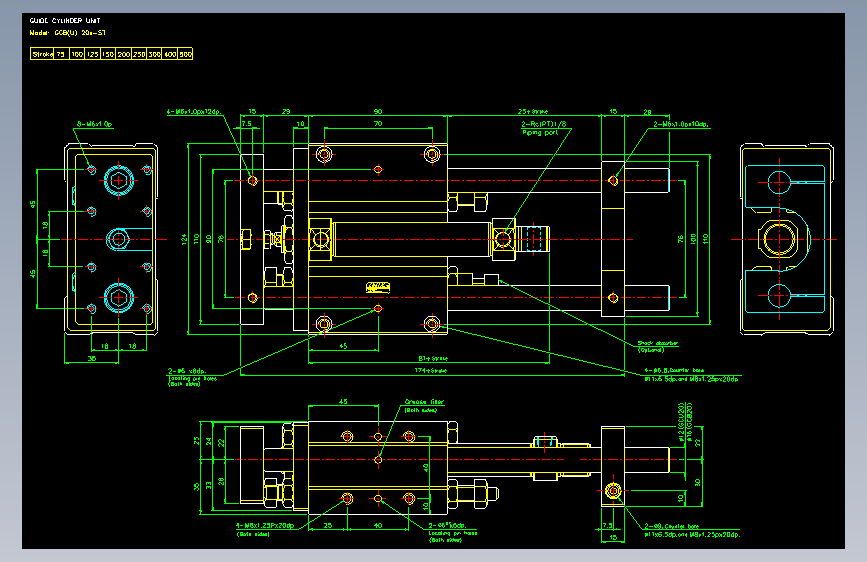Select the Piping port label
867x562 pixels.
click(x=540, y=133)
